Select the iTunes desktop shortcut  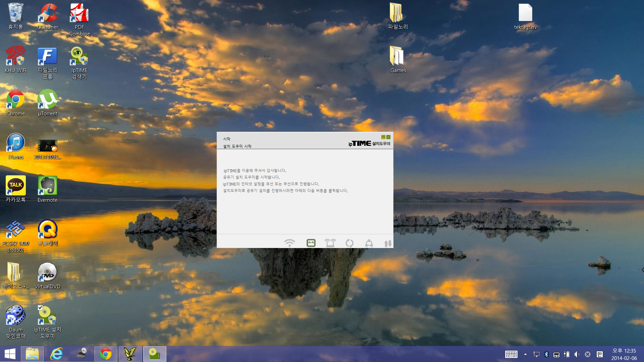pos(15,146)
